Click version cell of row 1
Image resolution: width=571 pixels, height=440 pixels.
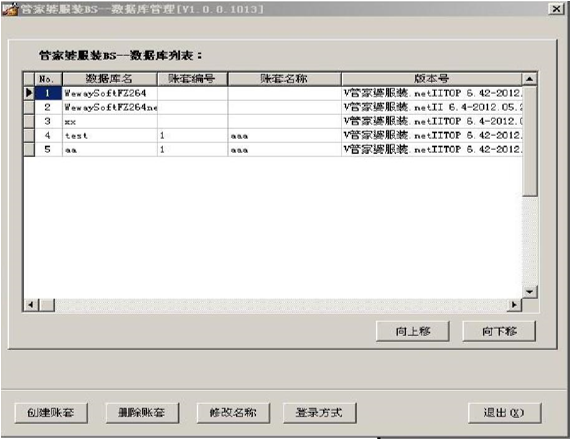click(432, 93)
